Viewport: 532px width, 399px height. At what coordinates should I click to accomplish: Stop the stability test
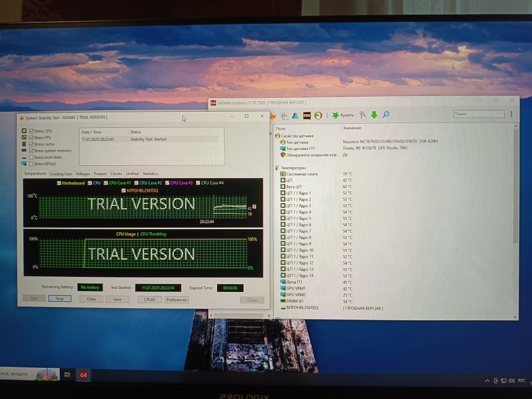point(59,299)
